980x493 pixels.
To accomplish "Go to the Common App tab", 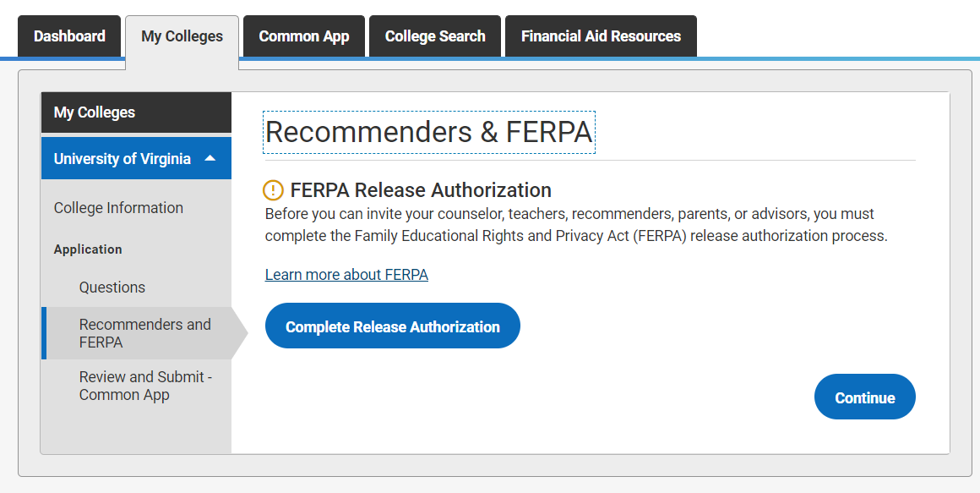I will click(304, 36).
